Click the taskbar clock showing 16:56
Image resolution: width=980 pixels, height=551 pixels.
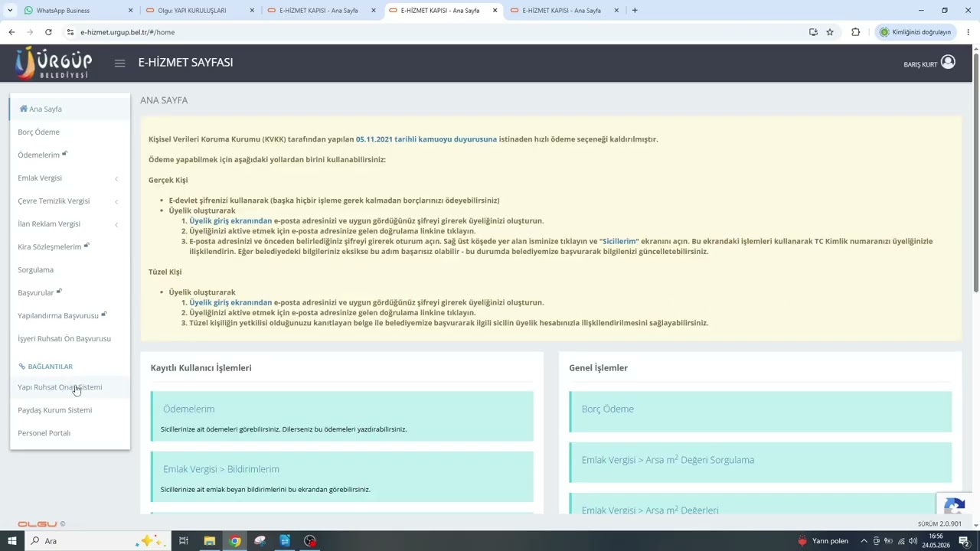936,541
